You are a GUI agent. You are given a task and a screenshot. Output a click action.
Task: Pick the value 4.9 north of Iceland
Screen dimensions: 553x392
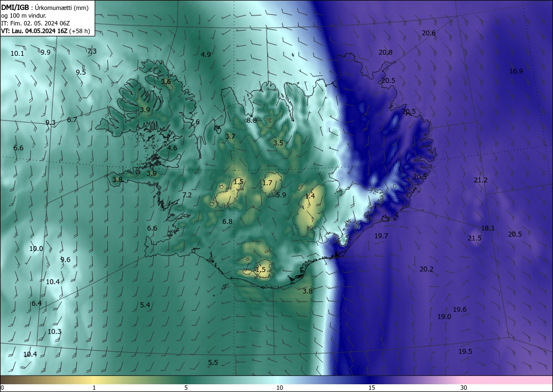click(206, 54)
